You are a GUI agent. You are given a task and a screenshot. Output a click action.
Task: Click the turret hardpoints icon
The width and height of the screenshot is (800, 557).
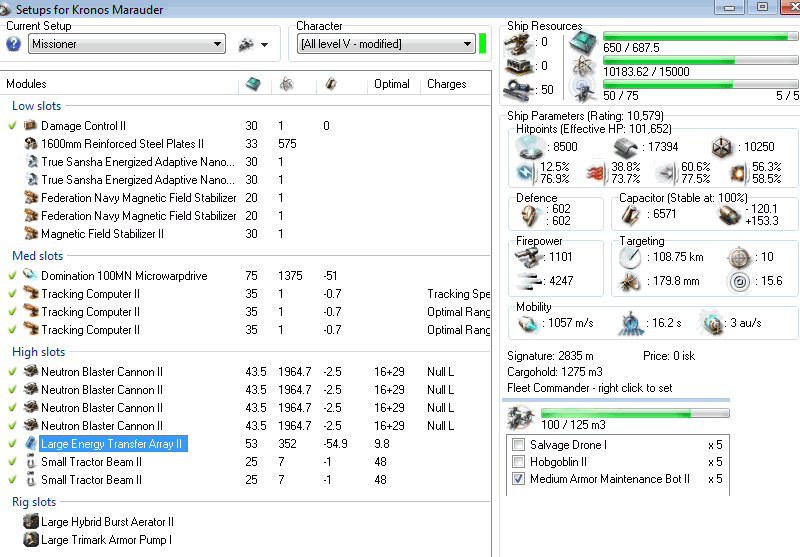pos(518,43)
